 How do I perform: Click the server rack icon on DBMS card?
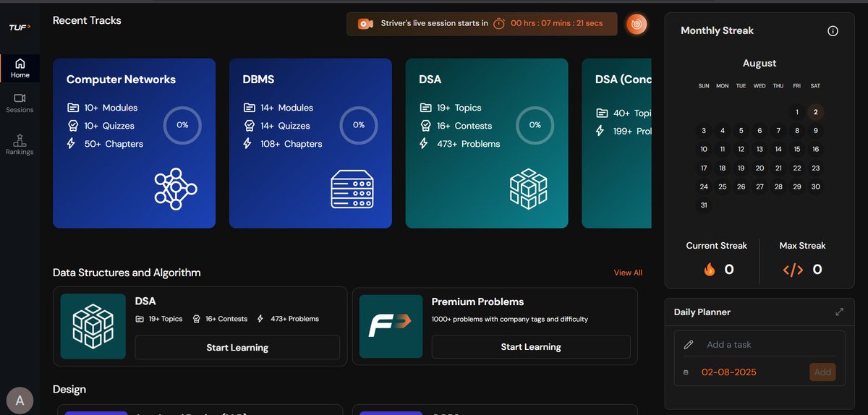[352, 189]
